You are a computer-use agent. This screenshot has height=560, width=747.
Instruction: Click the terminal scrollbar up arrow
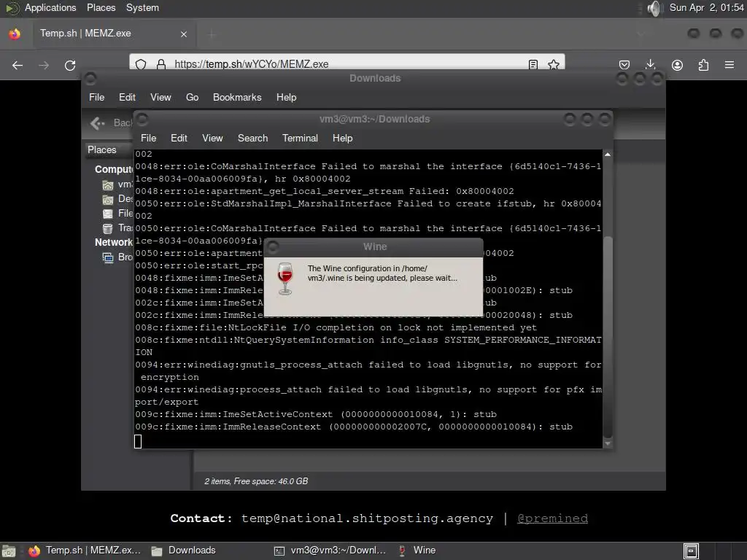coord(608,155)
